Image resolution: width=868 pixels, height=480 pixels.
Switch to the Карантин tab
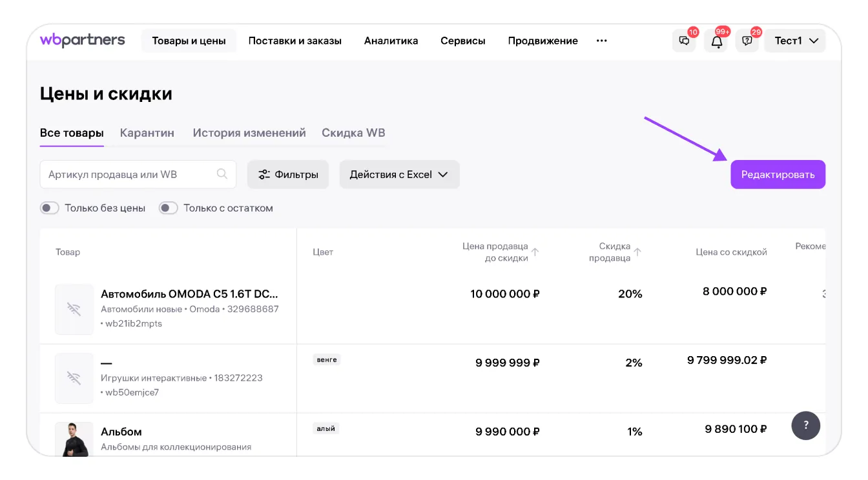click(x=147, y=133)
